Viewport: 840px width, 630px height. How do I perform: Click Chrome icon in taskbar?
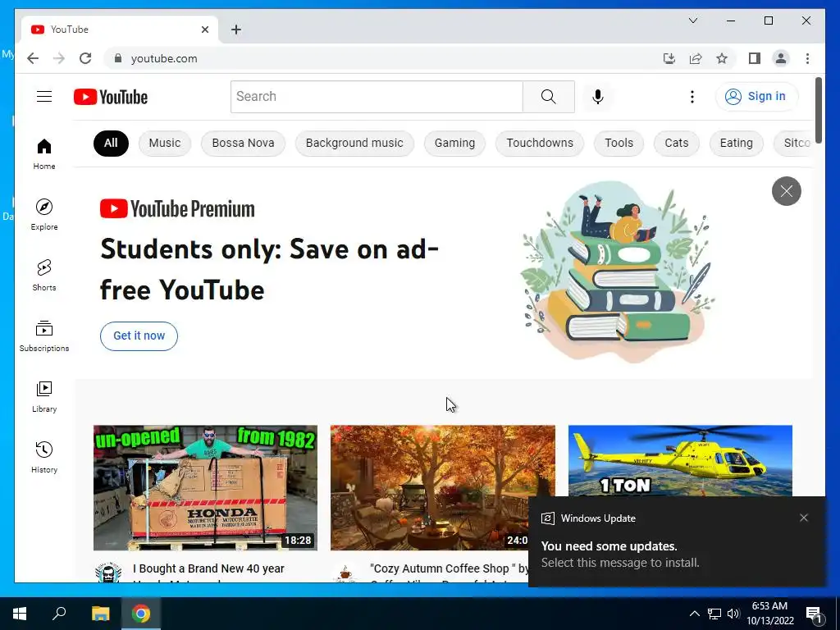click(x=141, y=614)
